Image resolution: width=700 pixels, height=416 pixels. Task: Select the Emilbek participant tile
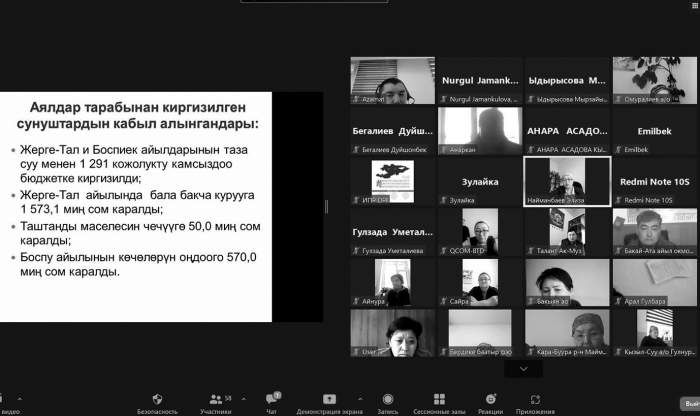(654, 131)
